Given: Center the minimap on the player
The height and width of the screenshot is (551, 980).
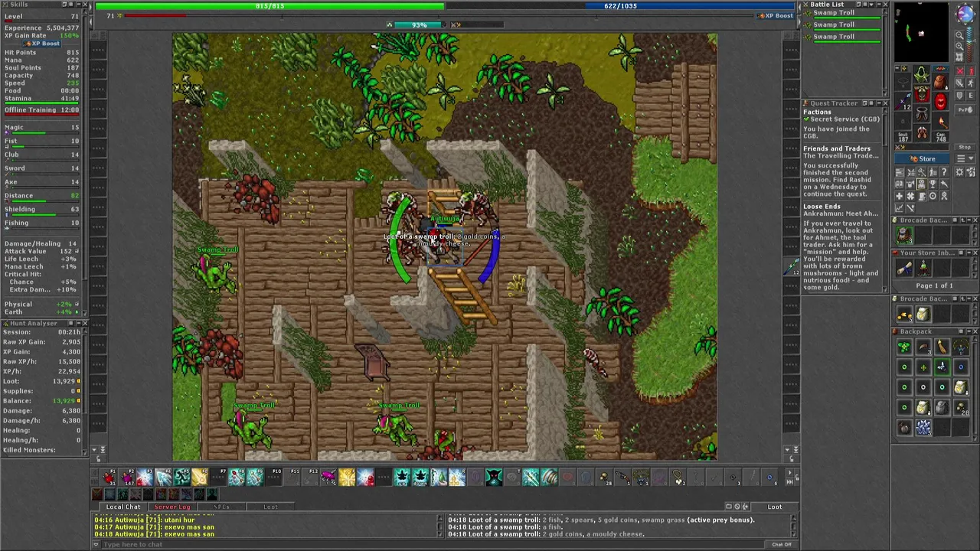Looking at the screenshot, I should point(959,57).
